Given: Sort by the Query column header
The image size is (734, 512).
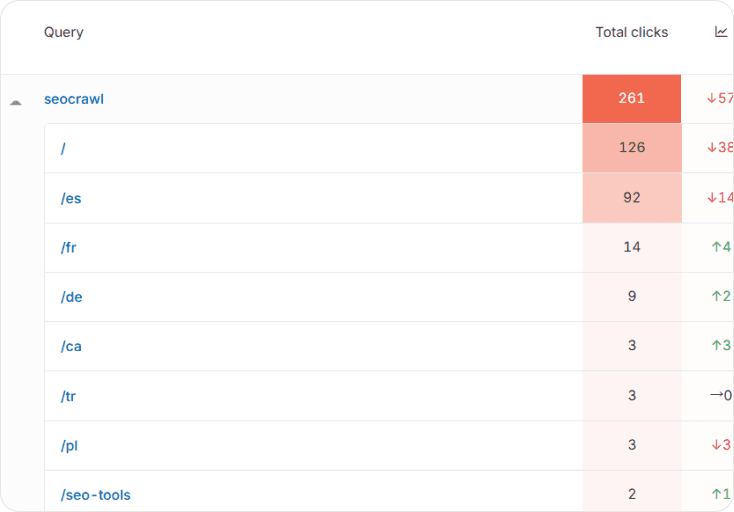Looking at the screenshot, I should pos(64,32).
